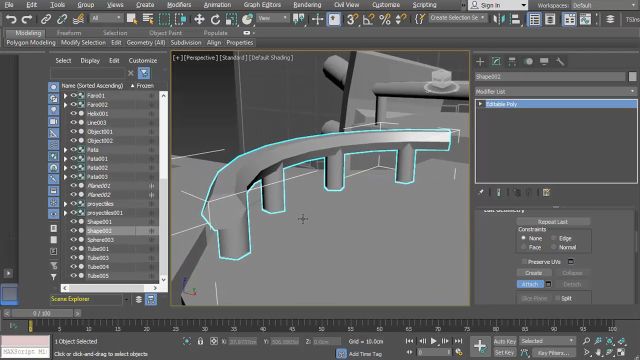Screen dimensions: 640x360
Task: Open the Utilities wrench panel
Action: click(560, 62)
